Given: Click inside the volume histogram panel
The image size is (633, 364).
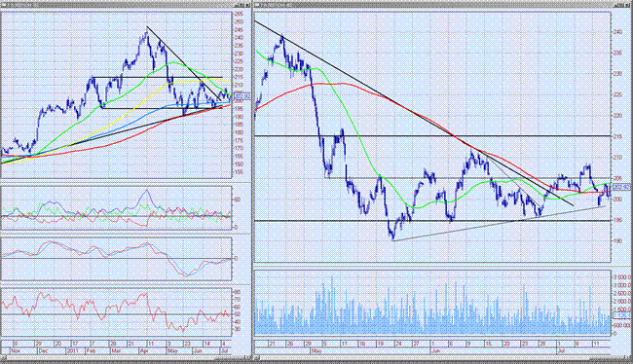Looking at the screenshot, I should pyautogui.click(x=432, y=303).
